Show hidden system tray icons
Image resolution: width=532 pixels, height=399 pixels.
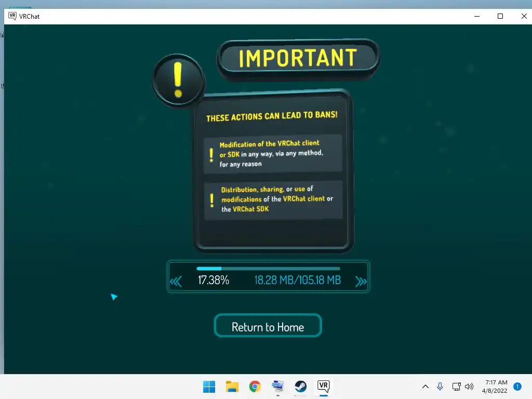tap(425, 387)
